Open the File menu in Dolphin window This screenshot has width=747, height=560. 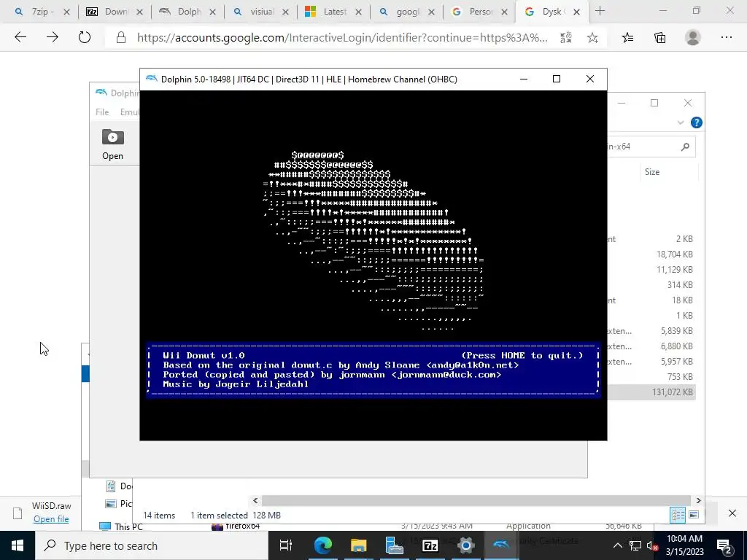pyautogui.click(x=102, y=112)
